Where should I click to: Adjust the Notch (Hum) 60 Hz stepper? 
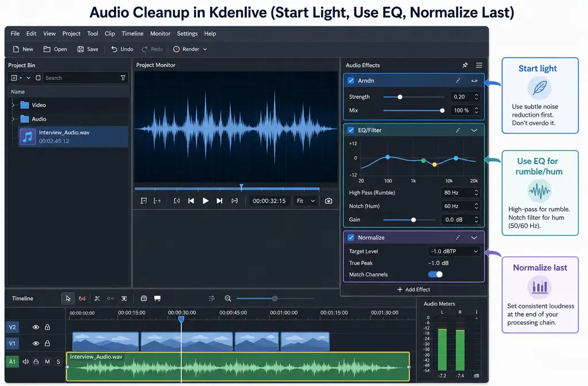(476, 206)
